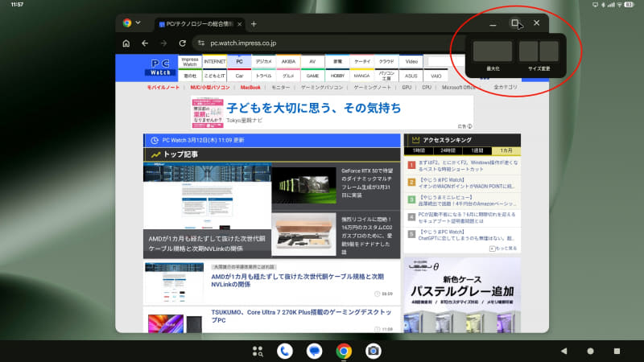Tap the Android back navigation button
Screen dimensions: 644x362
[x=564, y=351]
